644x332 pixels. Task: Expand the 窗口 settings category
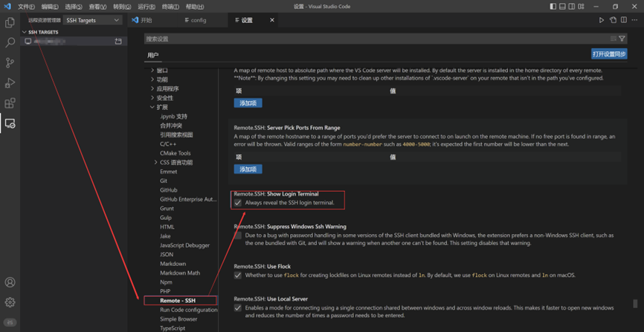(x=152, y=70)
